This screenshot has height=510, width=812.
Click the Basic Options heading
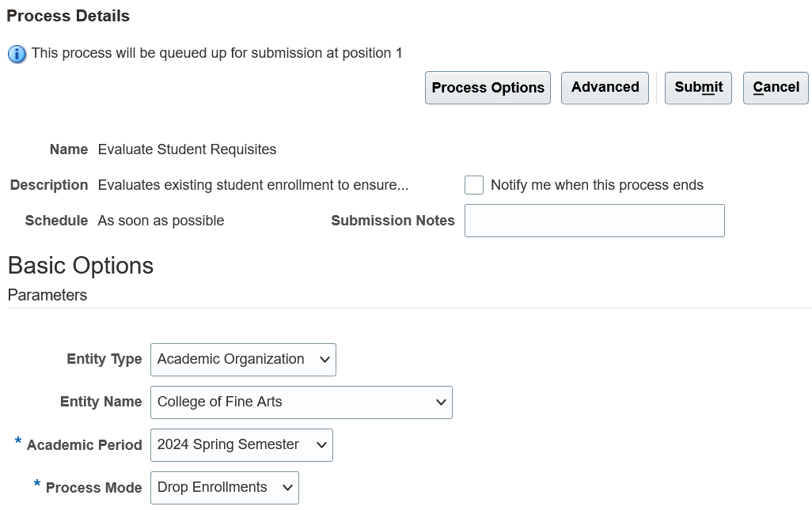pyautogui.click(x=81, y=266)
